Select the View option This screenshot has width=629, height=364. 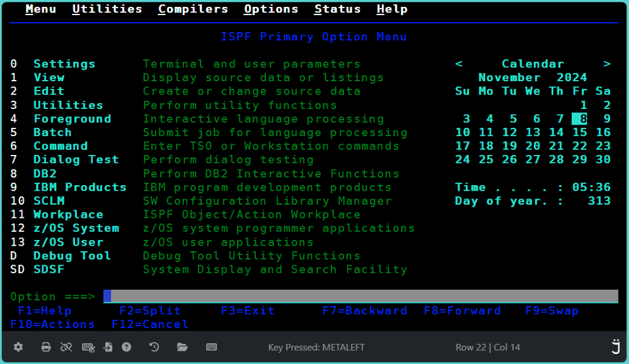49,77
